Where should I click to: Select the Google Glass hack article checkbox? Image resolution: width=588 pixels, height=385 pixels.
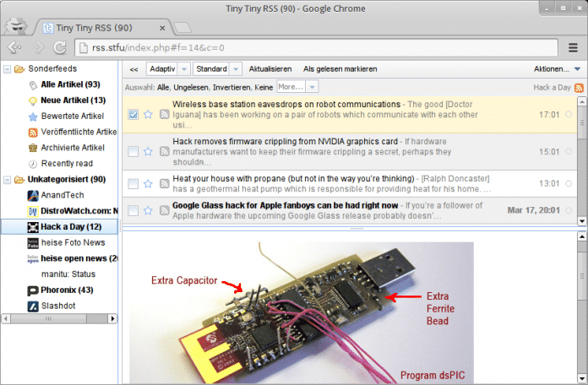[x=133, y=209]
